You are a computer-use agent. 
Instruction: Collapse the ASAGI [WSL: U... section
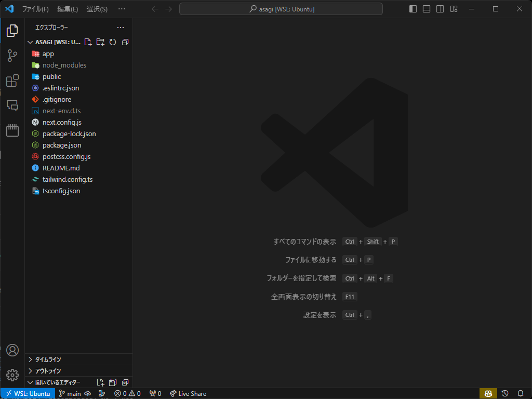point(54,42)
